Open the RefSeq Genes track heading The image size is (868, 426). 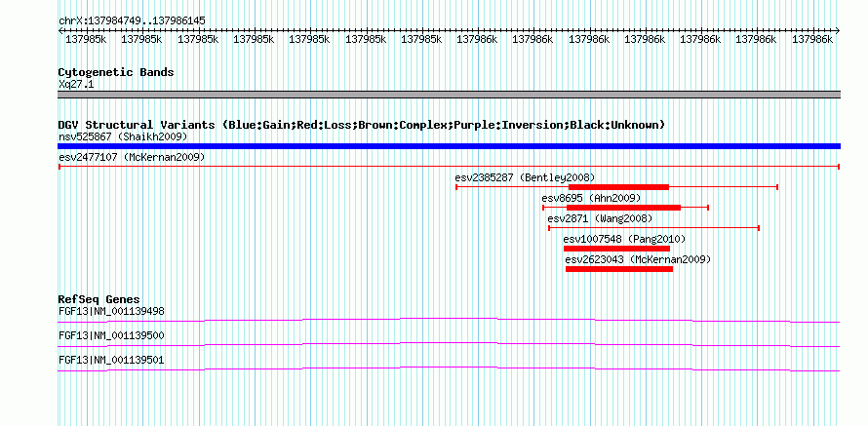99,300
